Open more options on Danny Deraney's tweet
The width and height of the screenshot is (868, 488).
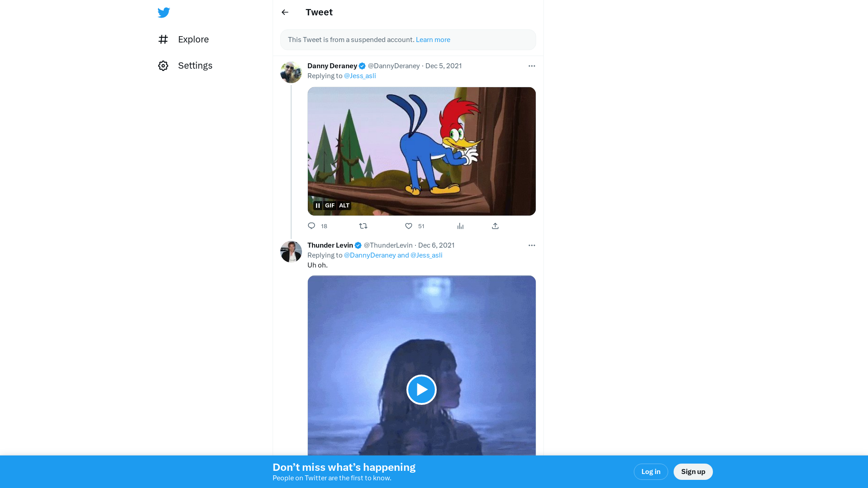click(532, 66)
